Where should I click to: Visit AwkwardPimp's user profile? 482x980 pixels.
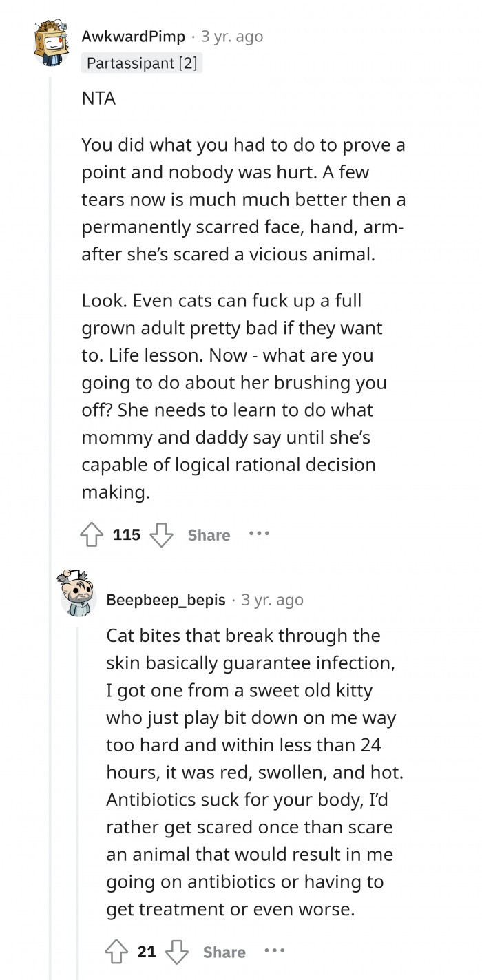pyautogui.click(x=133, y=37)
